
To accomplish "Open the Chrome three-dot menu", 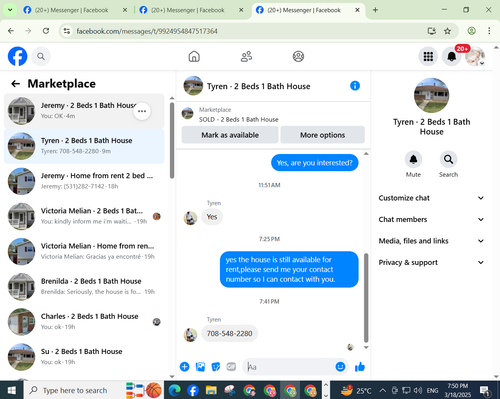I will click(489, 31).
